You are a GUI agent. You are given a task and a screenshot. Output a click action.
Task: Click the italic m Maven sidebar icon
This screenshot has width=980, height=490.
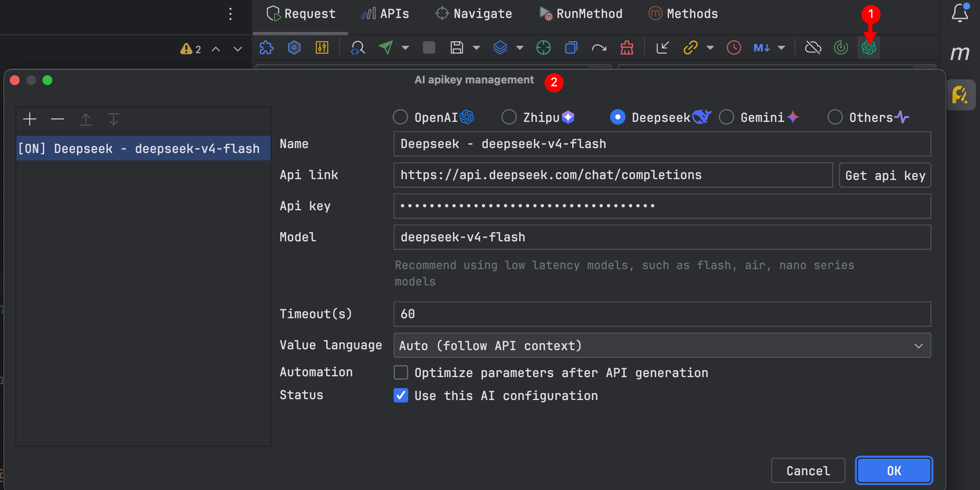(x=960, y=53)
